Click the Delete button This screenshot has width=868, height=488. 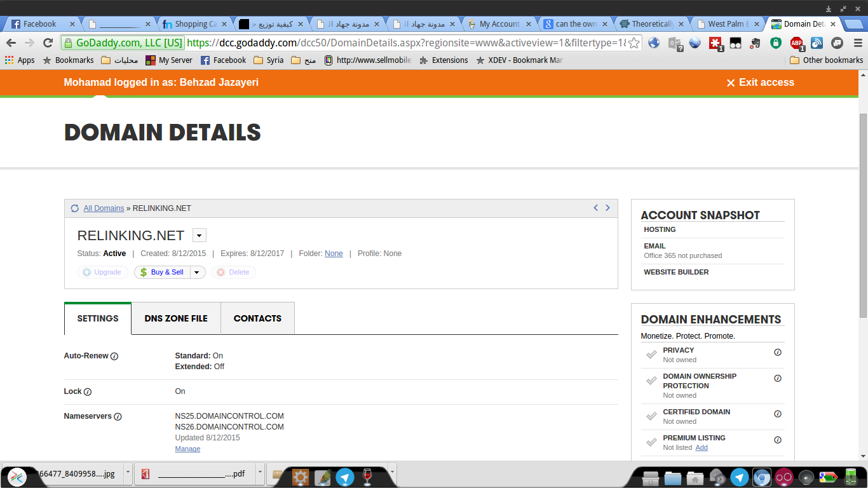(x=234, y=273)
